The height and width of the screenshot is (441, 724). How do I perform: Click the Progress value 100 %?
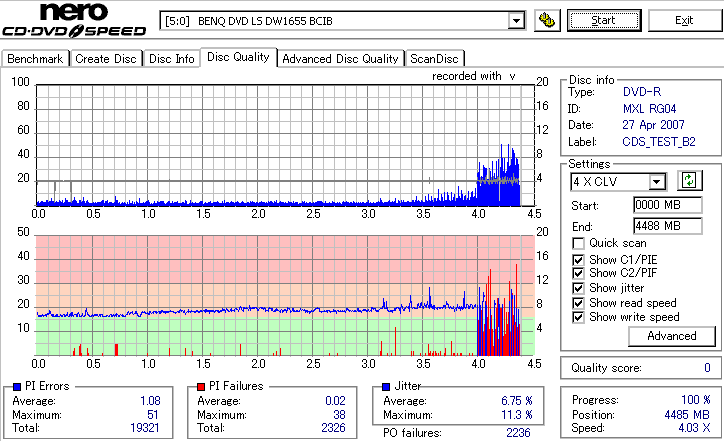pos(696,400)
